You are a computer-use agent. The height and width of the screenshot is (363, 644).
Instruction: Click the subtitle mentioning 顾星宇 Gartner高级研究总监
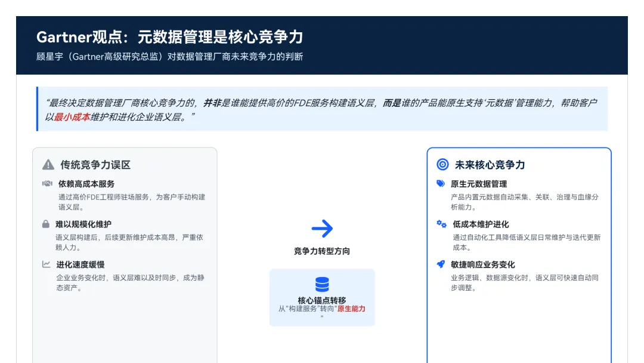(169, 57)
